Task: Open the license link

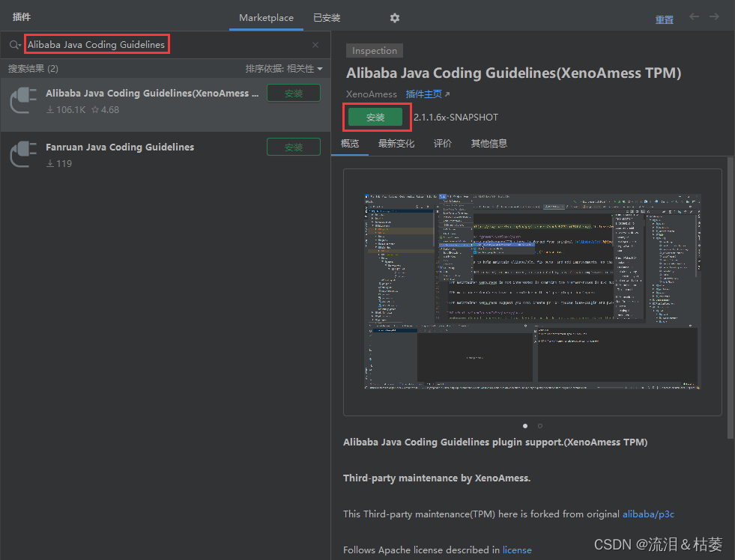Action: [517, 550]
